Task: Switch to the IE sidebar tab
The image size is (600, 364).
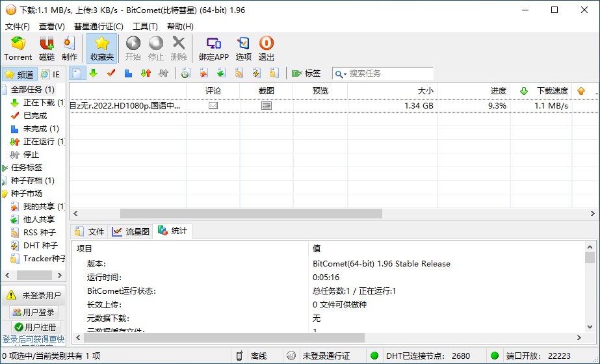Action: [x=51, y=74]
